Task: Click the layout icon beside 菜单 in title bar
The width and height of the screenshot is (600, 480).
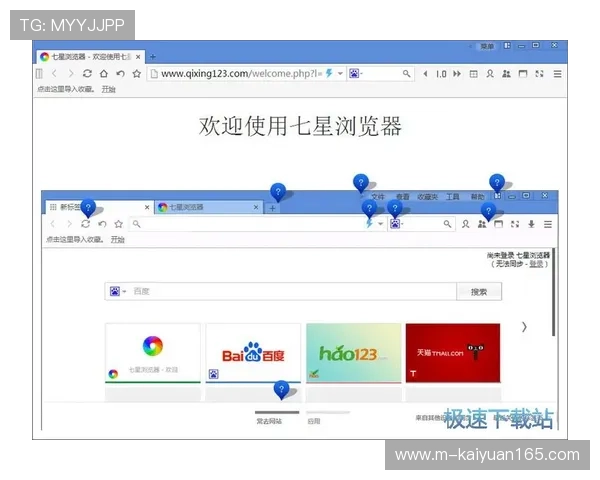Action: 507,46
